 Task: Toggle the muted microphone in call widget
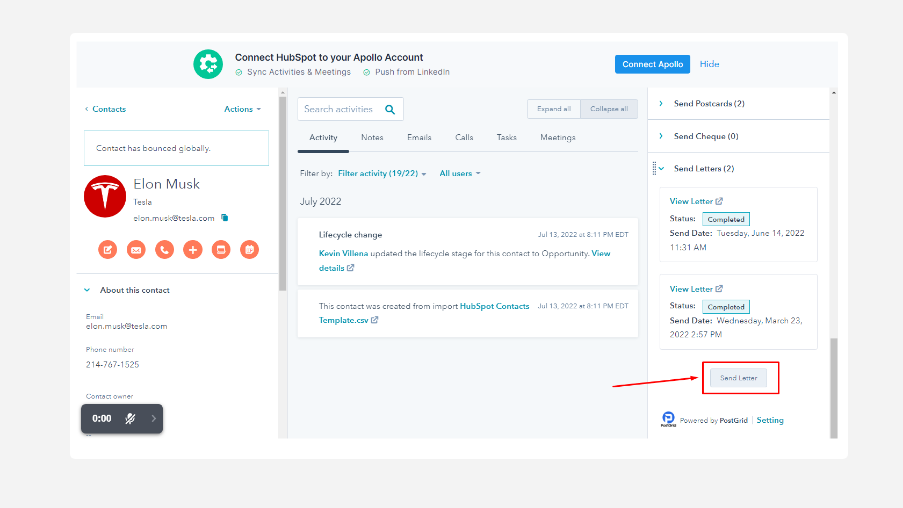130,419
